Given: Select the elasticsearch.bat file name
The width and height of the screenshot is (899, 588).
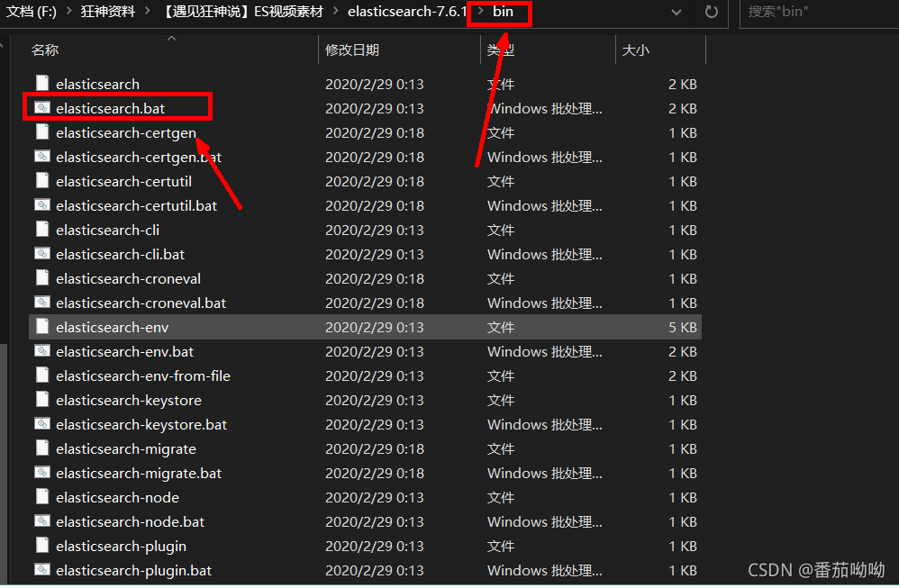Looking at the screenshot, I should click(110, 108).
